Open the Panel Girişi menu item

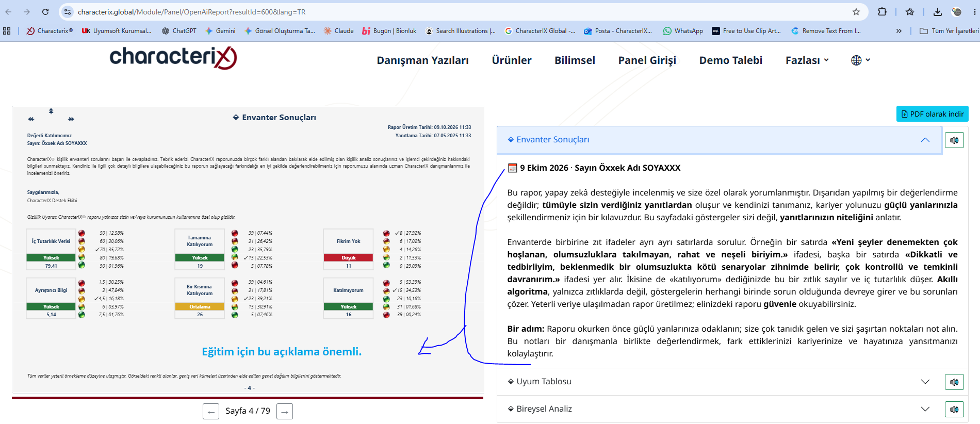pos(647,60)
